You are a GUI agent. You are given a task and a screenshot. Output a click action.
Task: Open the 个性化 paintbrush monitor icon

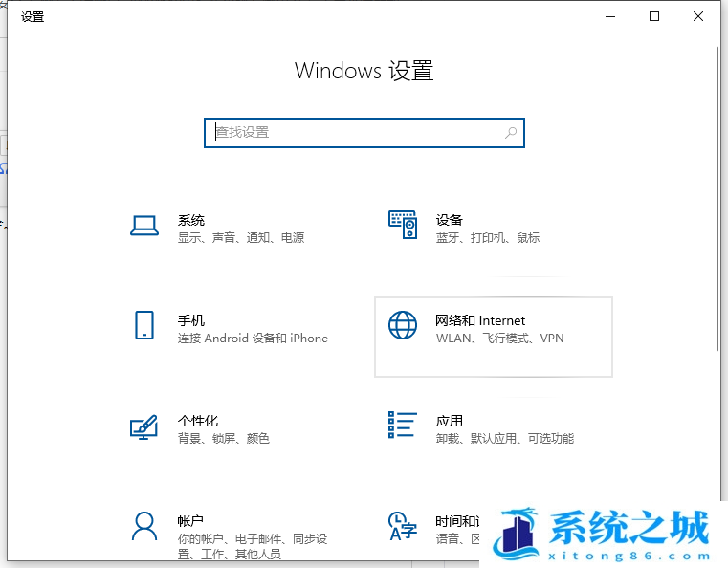point(143,426)
